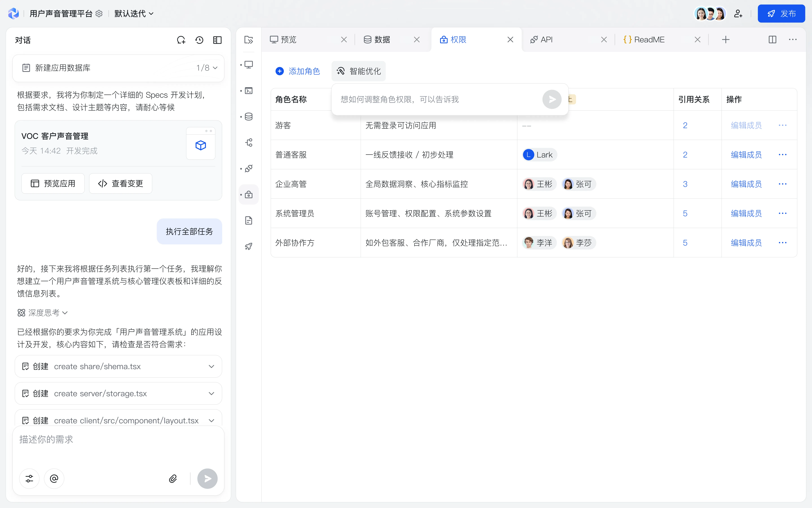Click 添加角色 button
The width and height of the screenshot is (812, 508).
tap(298, 71)
